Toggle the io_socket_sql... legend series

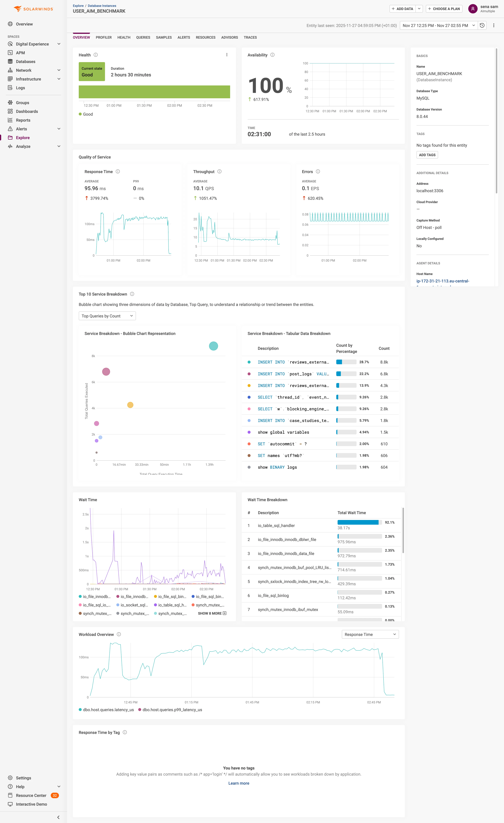pos(133,605)
